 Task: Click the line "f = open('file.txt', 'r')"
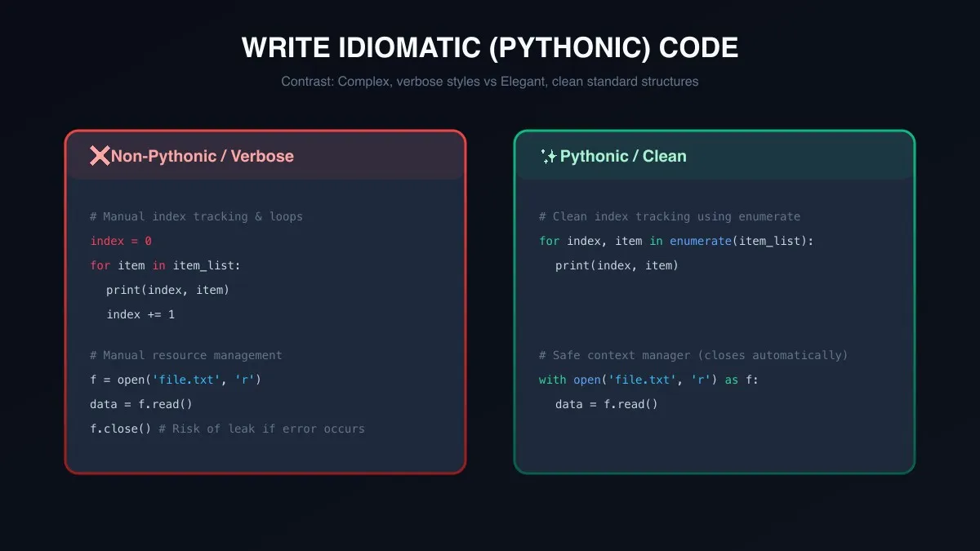(176, 380)
